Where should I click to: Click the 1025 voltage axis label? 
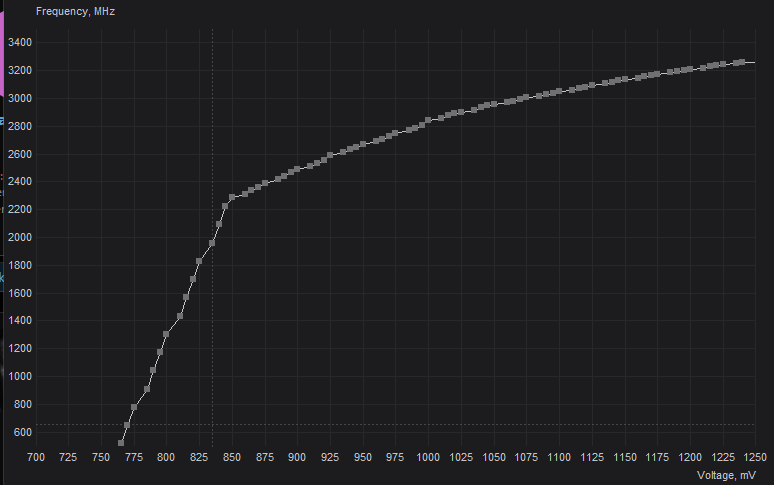pyautogui.click(x=461, y=457)
